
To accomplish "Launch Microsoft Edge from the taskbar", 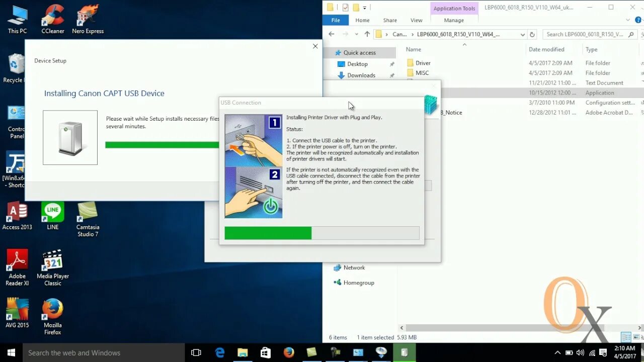I will (220, 352).
